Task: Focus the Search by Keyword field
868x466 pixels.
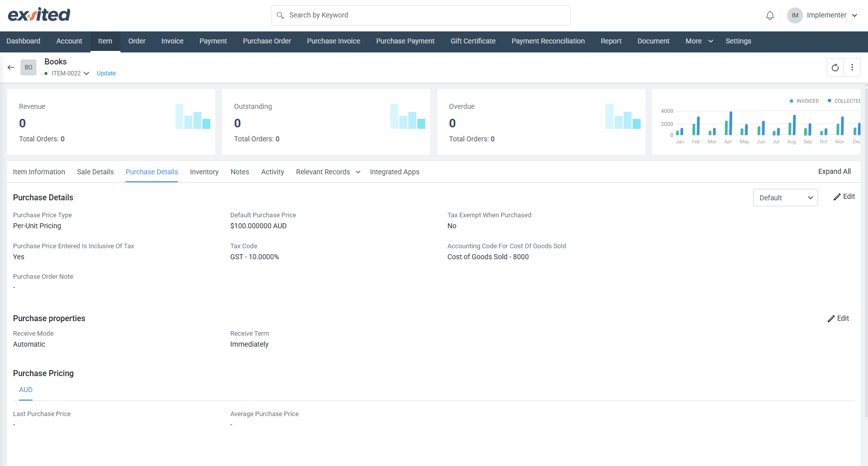Action: pos(421,15)
